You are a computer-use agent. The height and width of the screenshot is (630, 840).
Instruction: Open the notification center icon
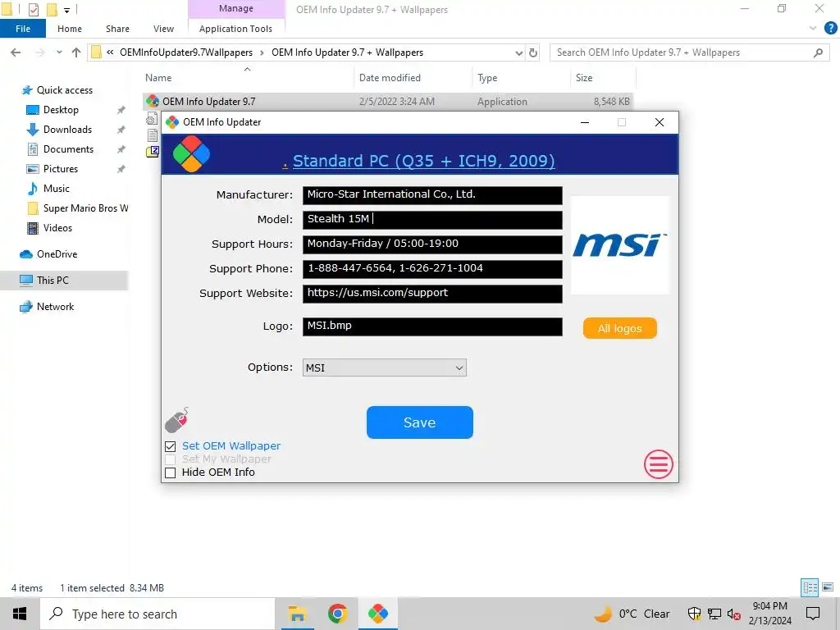813,614
